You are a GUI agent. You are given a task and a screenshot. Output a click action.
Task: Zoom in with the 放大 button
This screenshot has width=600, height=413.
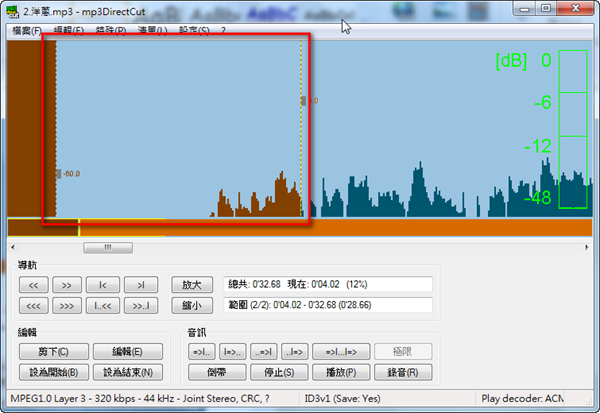192,285
